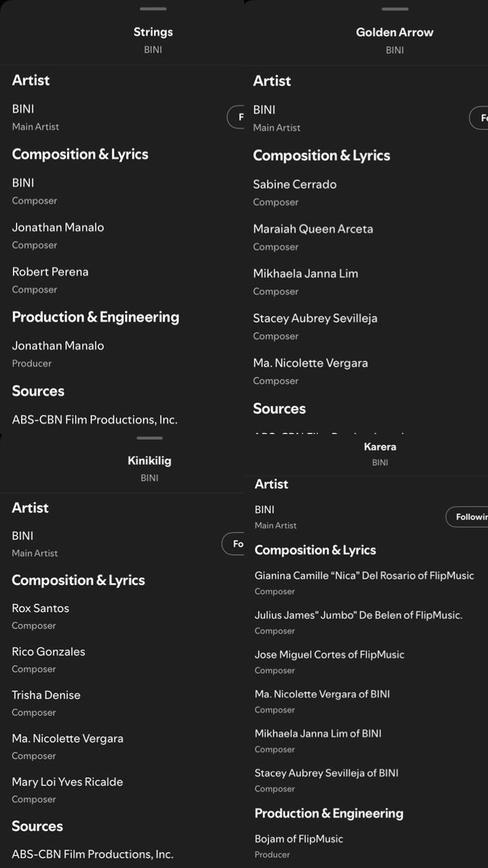Viewport: 488px width, 868px height.
Task: Tap Sources heading in Golden Arrow credits
Action: pyautogui.click(x=279, y=409)
